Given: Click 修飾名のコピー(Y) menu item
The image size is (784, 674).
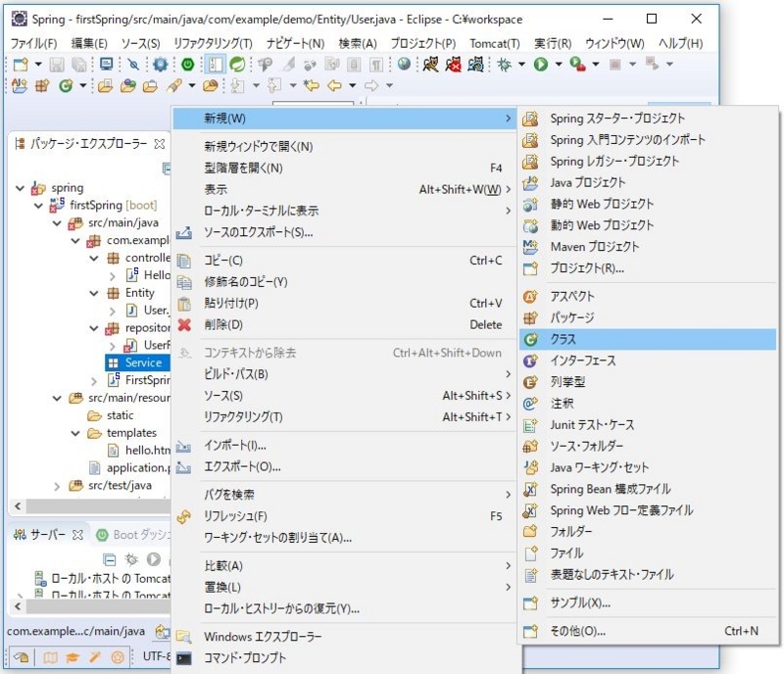Looking at the screenshot, I should pos(344,282).
